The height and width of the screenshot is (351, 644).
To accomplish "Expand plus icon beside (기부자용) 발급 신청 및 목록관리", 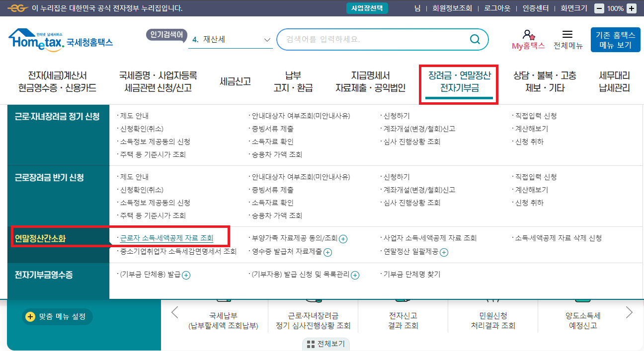I will click(355, 275).
